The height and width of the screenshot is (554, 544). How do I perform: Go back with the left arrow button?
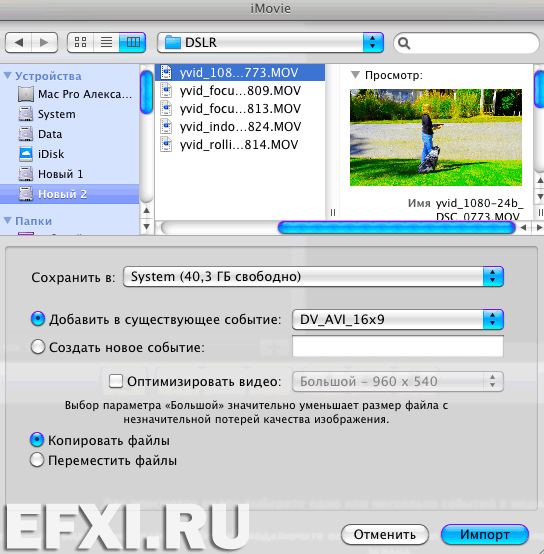(19, 42)
